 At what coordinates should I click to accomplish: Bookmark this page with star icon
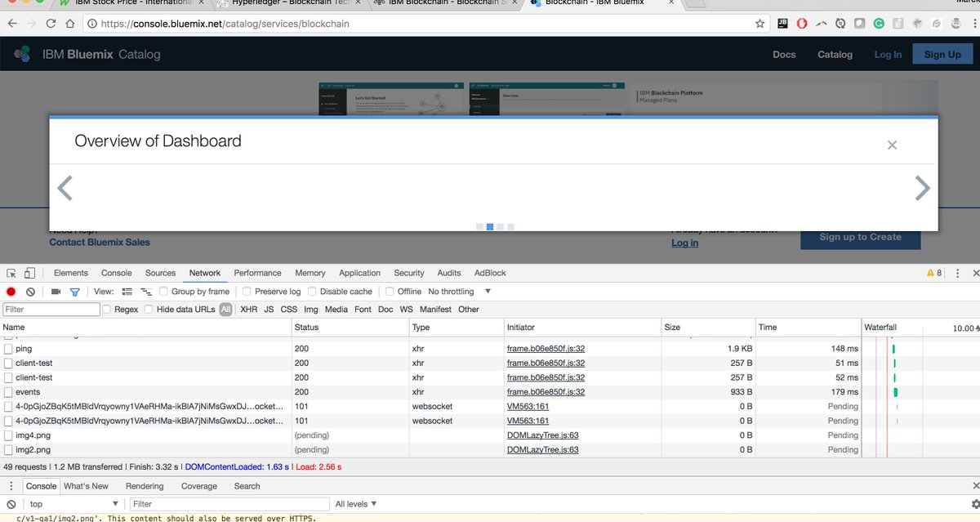pos(760,24)
